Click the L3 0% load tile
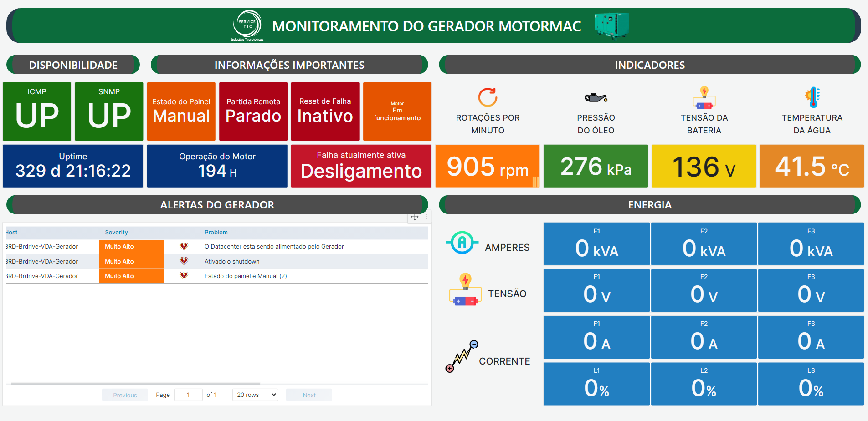The image size is (868, 421). (x=811, y=384)
